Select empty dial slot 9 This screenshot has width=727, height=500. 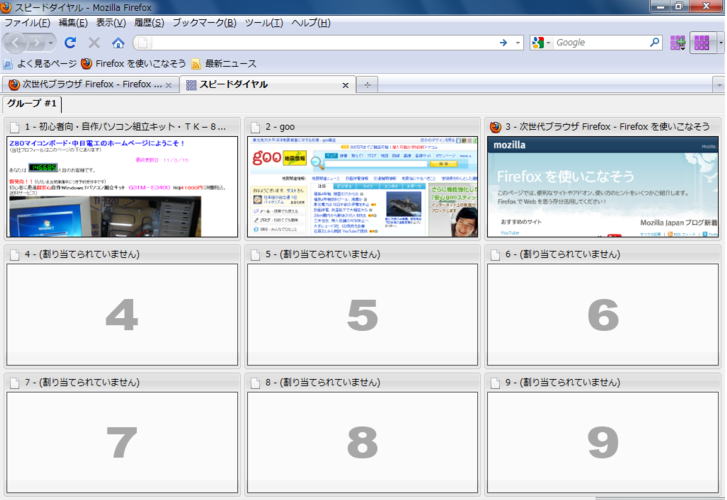pyautogui.click(x=603, y=442)
